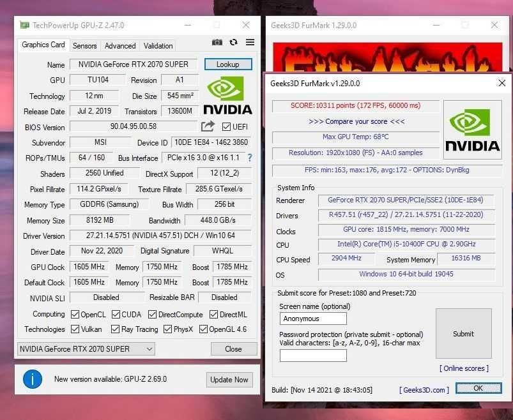Open the Online scores link
This screenshot has height=420, width=513.
(x=464, y=368)
